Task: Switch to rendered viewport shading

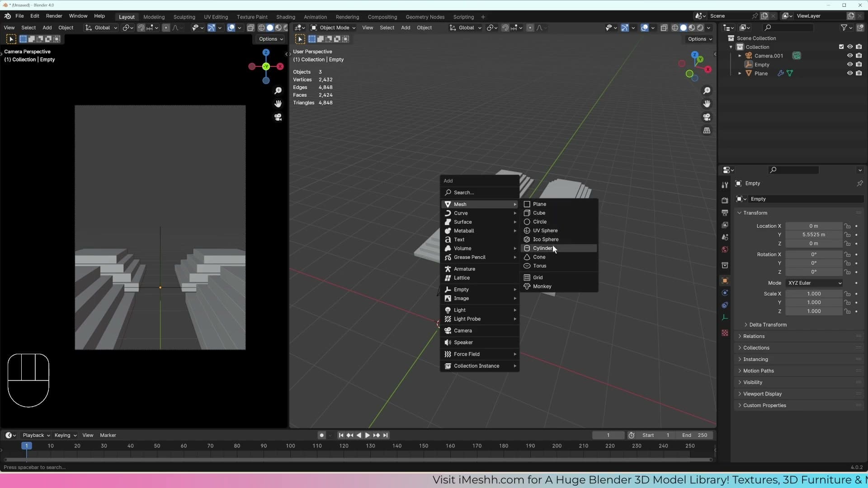Action: [x=700, y=28]
